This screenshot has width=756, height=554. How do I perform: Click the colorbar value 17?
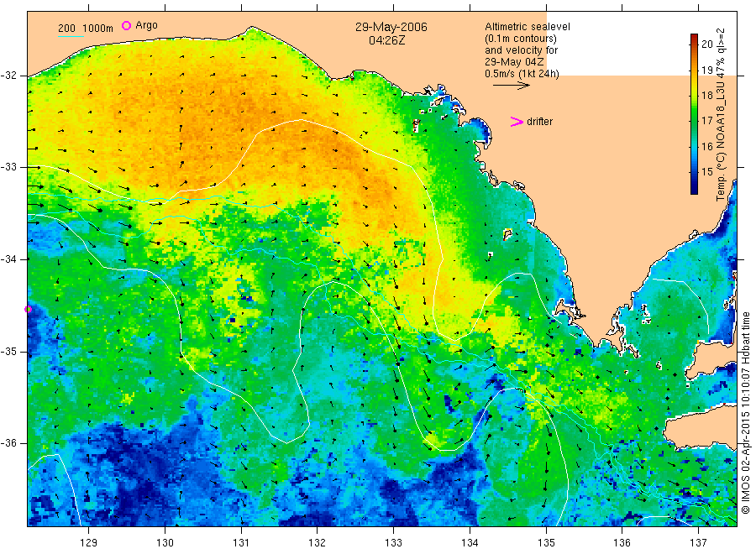706,120
